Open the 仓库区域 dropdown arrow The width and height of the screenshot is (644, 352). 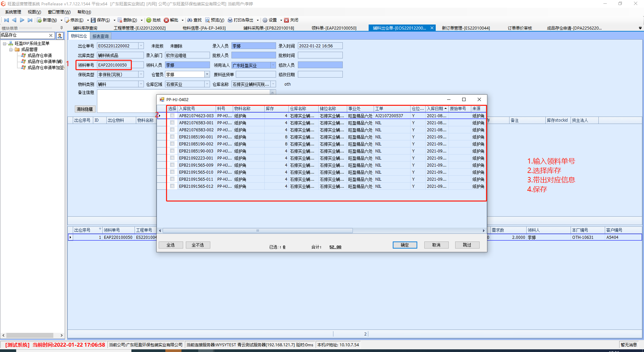pos(207,84)
